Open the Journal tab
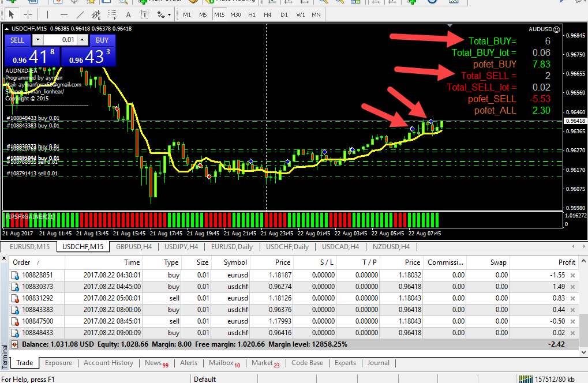The height and width of the screenshot is (383, 588). [x=378, y=363]
